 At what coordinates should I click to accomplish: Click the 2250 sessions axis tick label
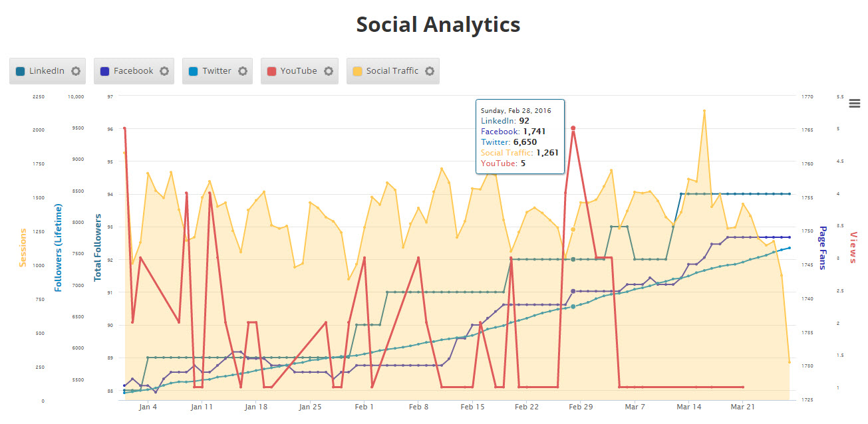click(x=39, y=96)
